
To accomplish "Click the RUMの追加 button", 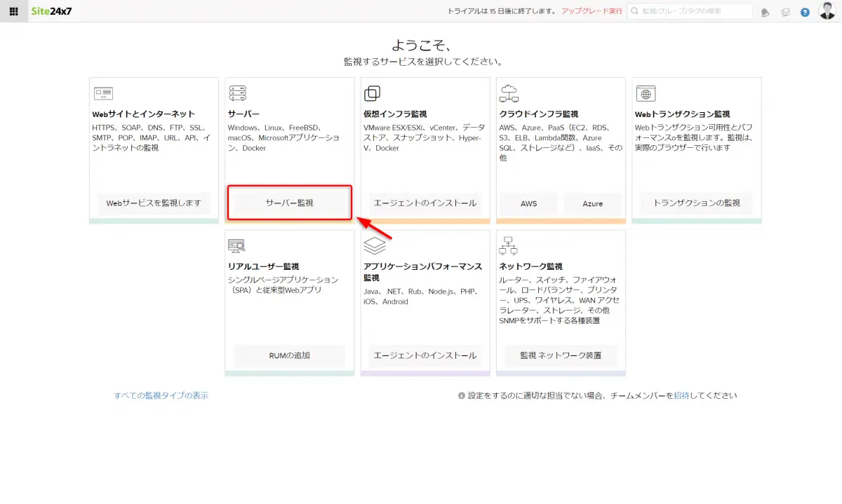I will click(x=289, y=355).
